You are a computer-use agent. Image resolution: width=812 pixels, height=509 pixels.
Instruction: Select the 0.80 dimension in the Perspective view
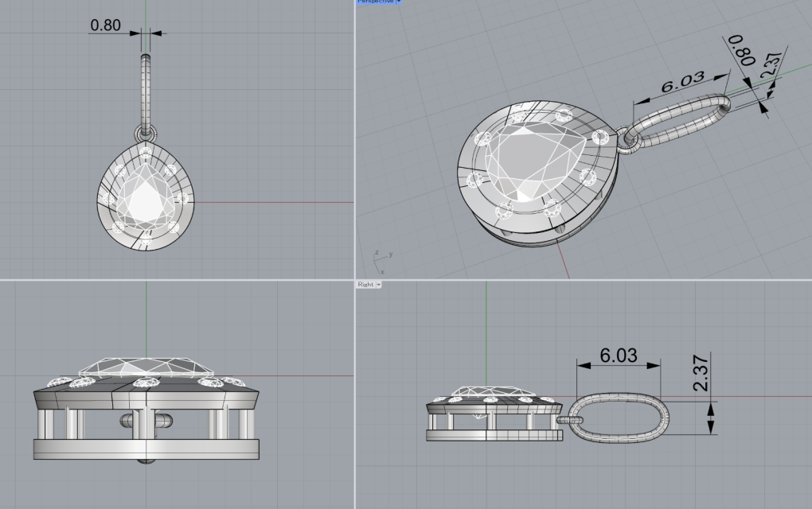(x=742, y=50)
